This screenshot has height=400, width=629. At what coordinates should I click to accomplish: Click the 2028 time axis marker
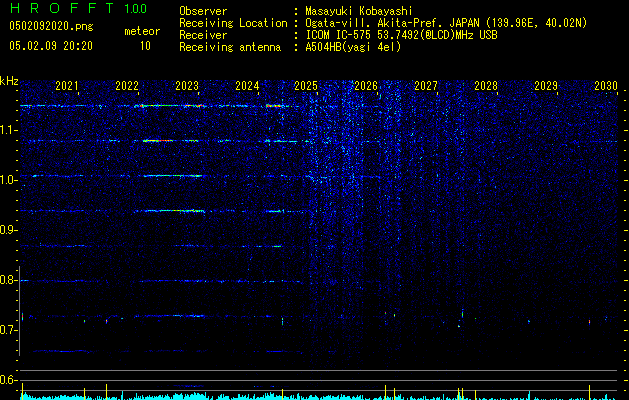click(486, 86)
